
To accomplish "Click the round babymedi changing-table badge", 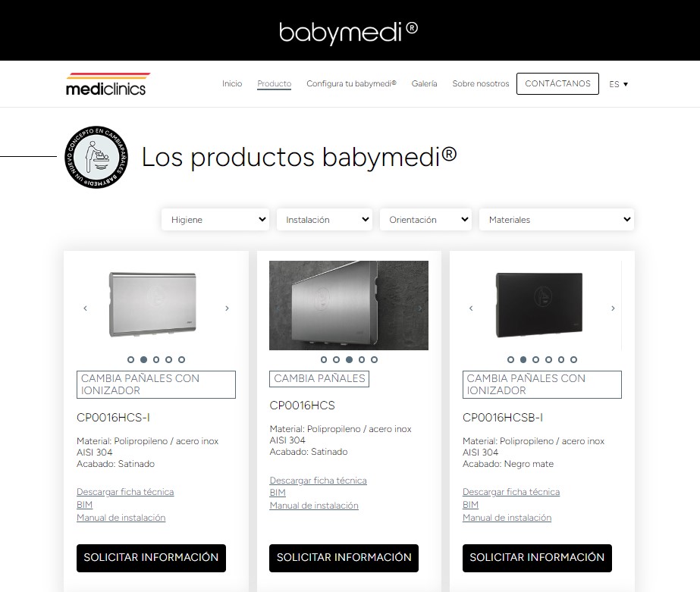I will point(96,157).
